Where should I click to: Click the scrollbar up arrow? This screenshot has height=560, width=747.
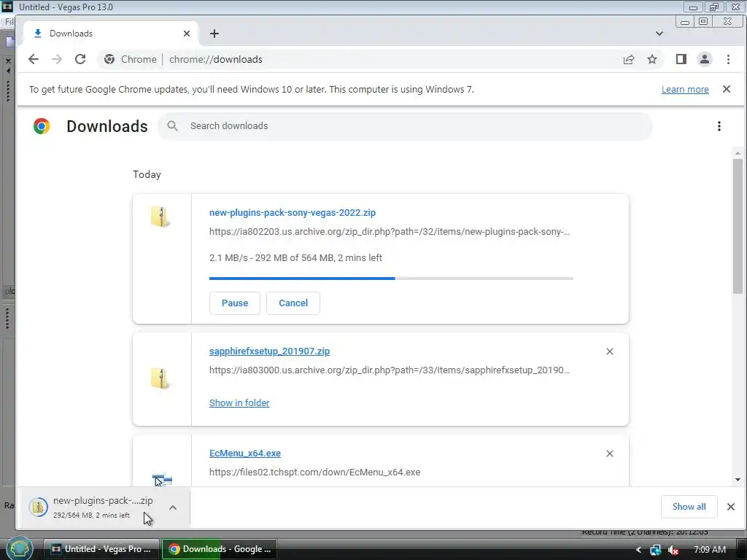tap(738, 153)
